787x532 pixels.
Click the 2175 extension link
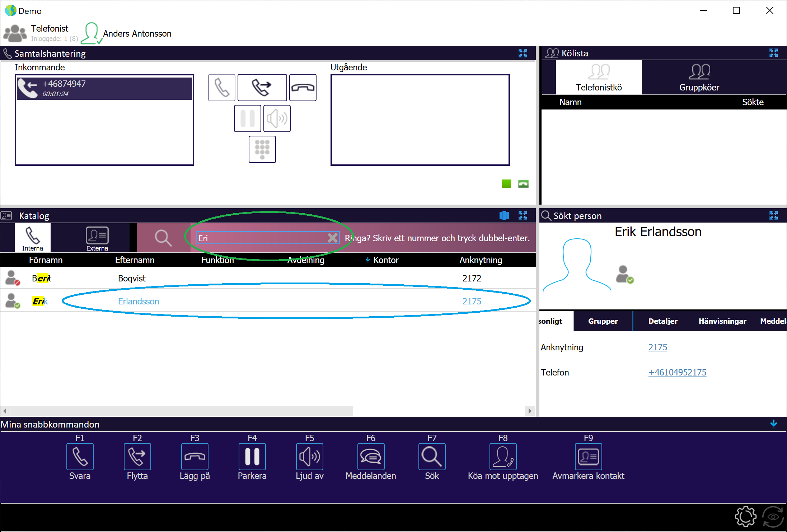(x=657, y=347)
